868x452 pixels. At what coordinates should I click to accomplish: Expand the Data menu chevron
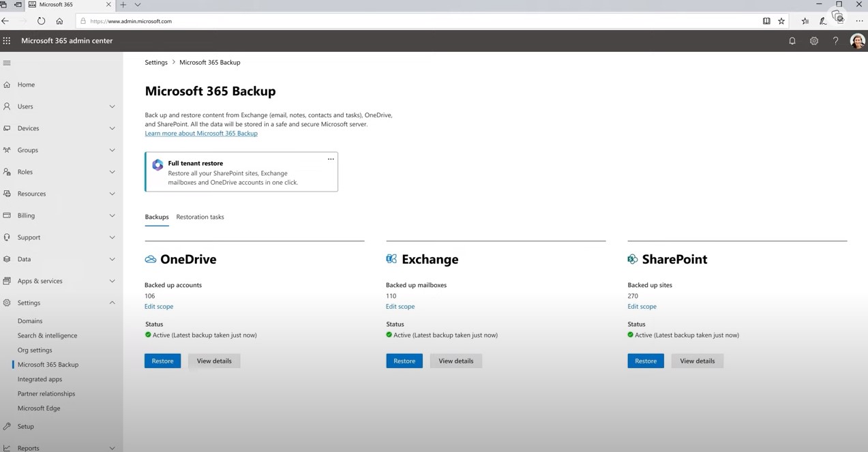[x=113, y=259]
